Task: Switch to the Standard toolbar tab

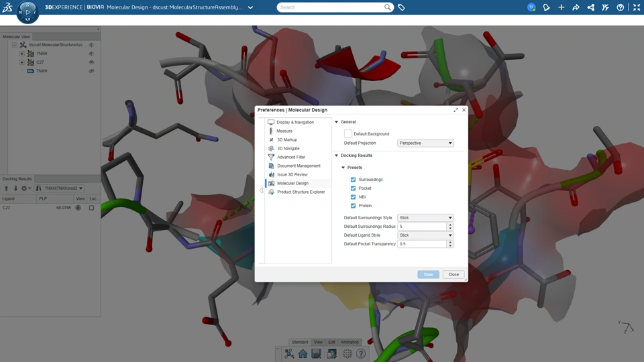Action: click(x=300, y=342)
